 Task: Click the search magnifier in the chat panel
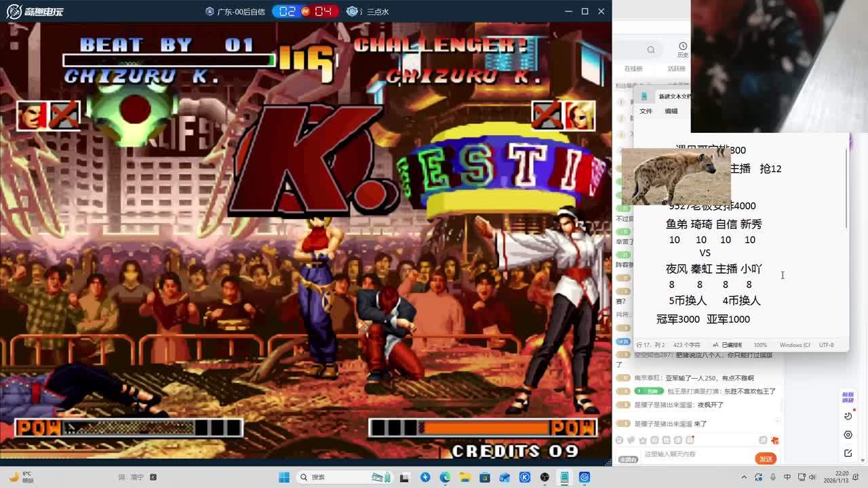click(x=651, y=49)
